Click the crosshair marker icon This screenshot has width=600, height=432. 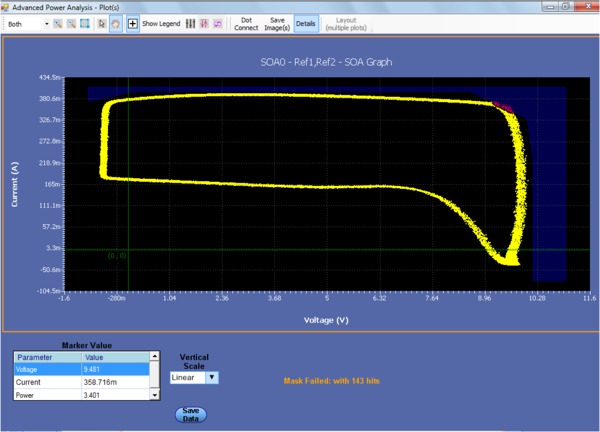coord(133,23)
